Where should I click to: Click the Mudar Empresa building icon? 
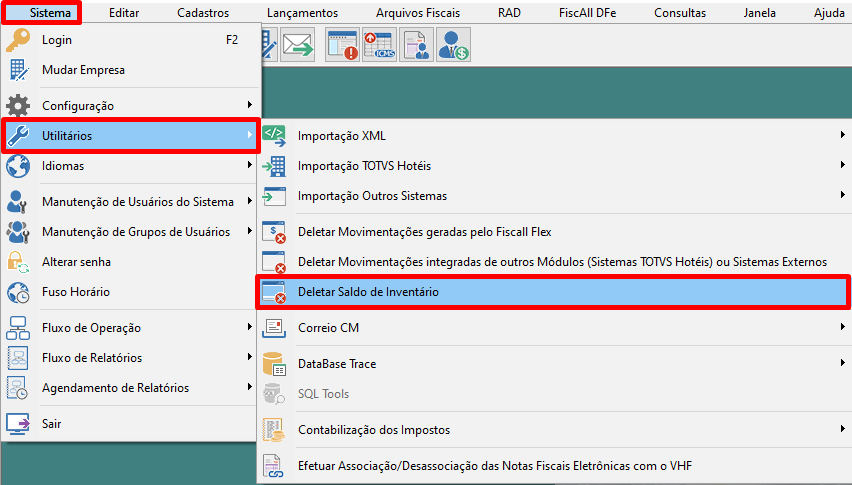(18, 70)
